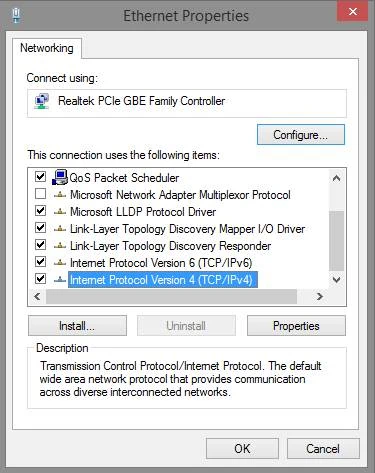The width and height of the screenshot is (375, 473).
Task: Uncheck the QoS Packet Scheduler checkbox
Action: [x=40, y=176]
